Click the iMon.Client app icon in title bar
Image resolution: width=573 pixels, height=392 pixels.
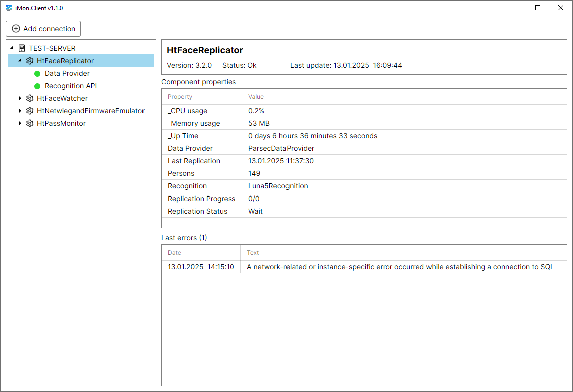point(9,8)
